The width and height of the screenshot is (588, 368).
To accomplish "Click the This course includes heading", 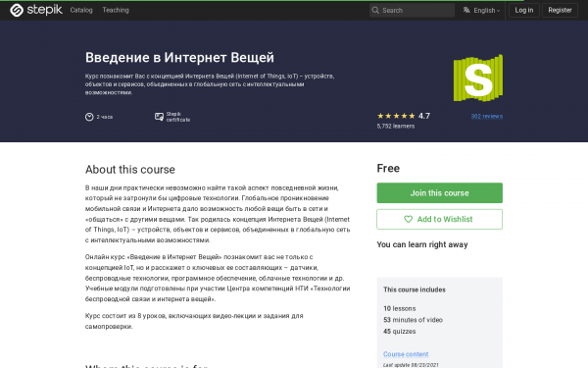I will (x=415, y=289).
